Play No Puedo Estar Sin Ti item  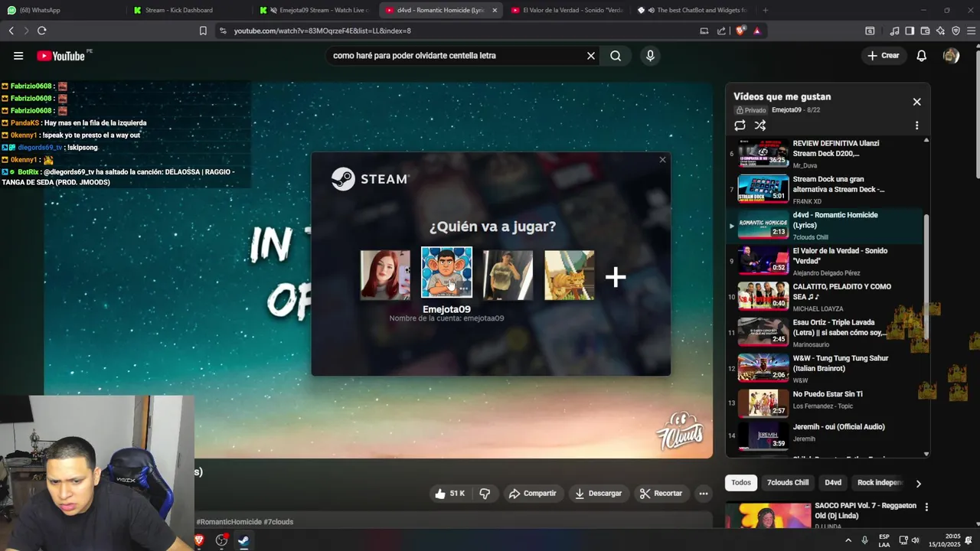[x=825, y=403]
